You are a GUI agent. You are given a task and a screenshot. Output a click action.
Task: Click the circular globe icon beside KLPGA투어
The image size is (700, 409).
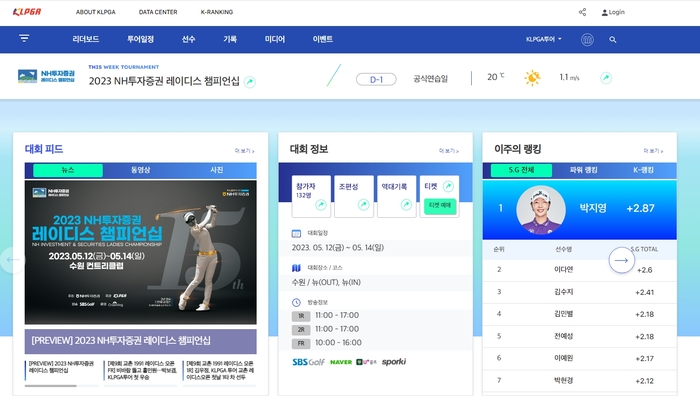(587, 40)
